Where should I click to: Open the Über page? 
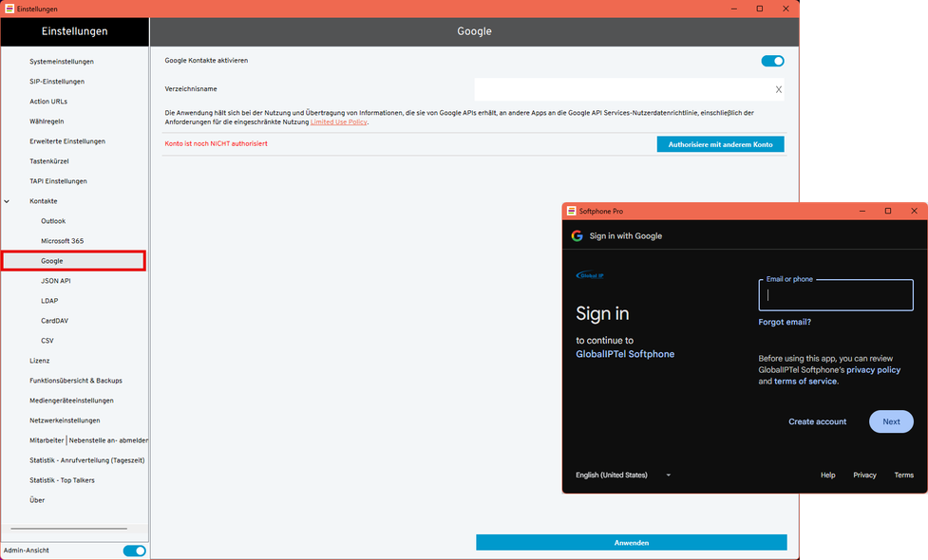pos(37,500)
